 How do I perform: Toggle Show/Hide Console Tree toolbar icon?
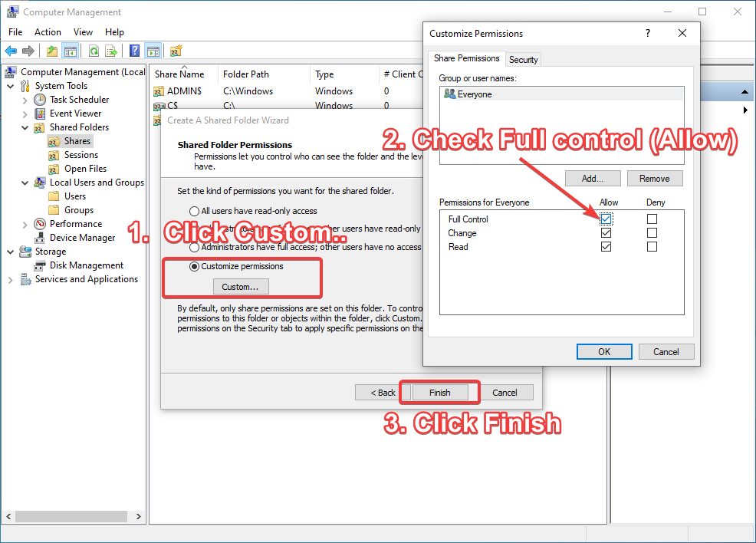pyautogui.click(x=71, y=51)
